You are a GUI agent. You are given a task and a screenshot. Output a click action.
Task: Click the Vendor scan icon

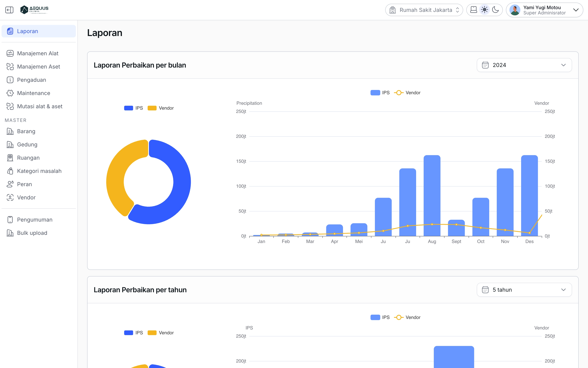(10, 197)
